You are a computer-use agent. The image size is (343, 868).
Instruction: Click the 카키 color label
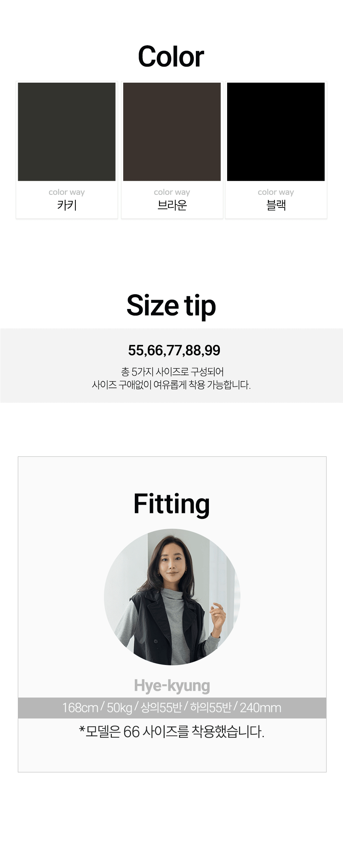[67, 205]
